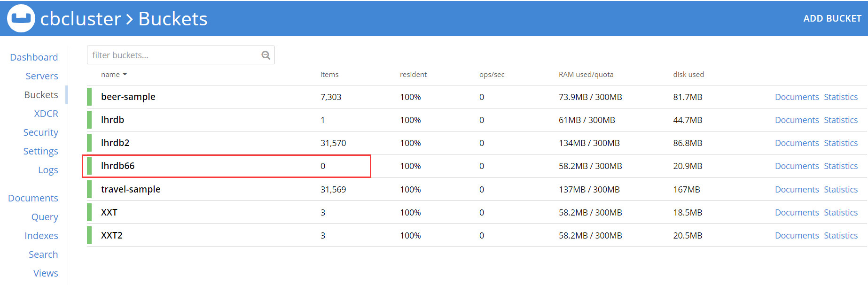The image size is (868, 285).
Task: Open Statistics link for lhrdb2 bucket
Action: [841, 143]
